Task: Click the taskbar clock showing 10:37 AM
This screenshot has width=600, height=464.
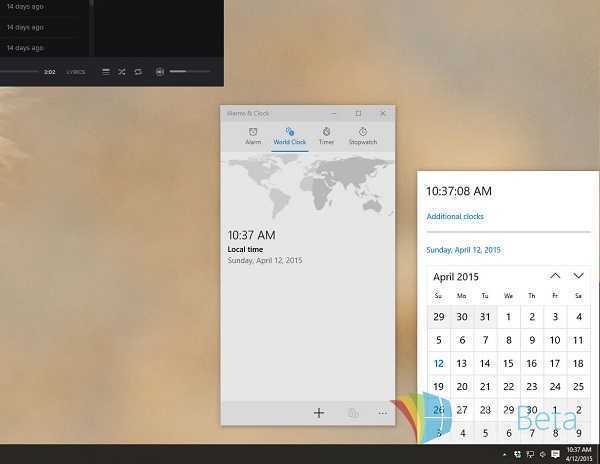Action: click(579, 454)
